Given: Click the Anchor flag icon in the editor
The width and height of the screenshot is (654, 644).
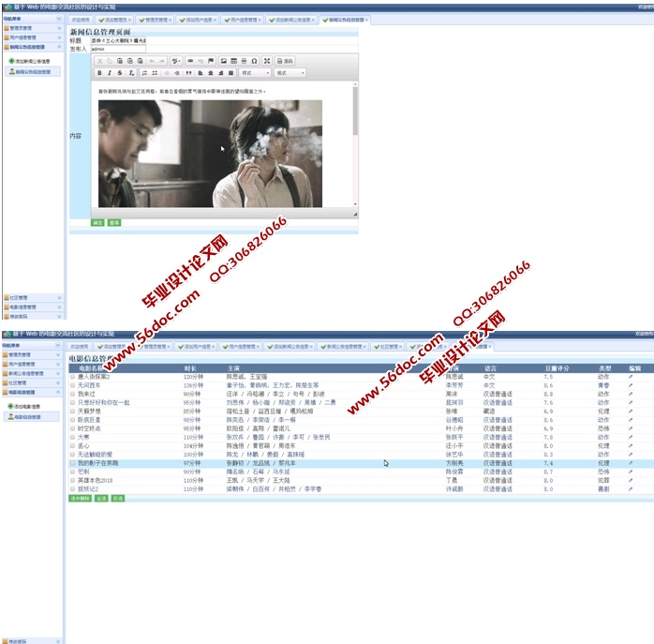Looking at the screenshot, I should coord(211,61).
